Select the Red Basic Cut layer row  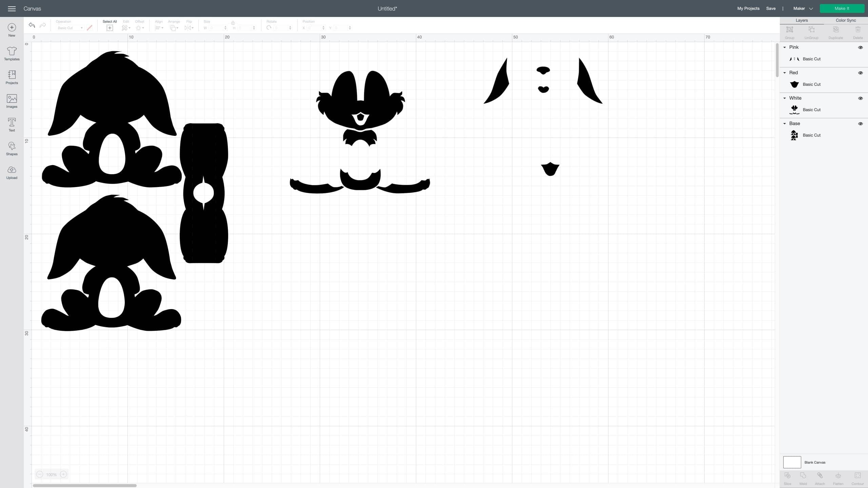pyautogui.click(x=824, y=84)
